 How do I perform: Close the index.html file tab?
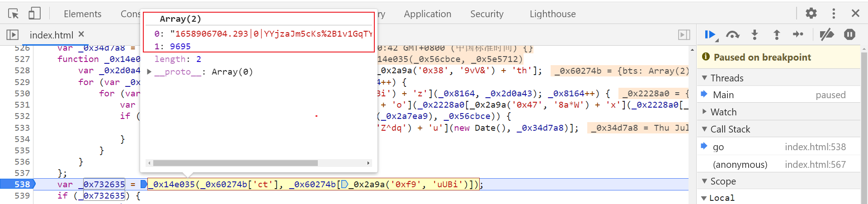point(81,34)
